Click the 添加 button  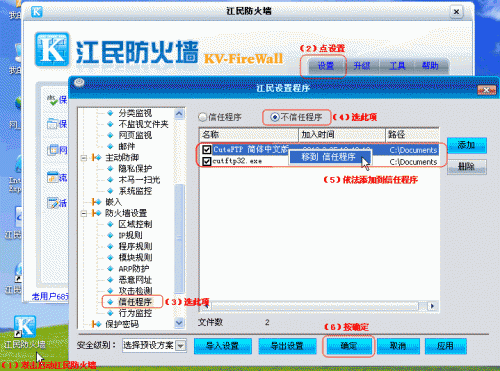467,145
